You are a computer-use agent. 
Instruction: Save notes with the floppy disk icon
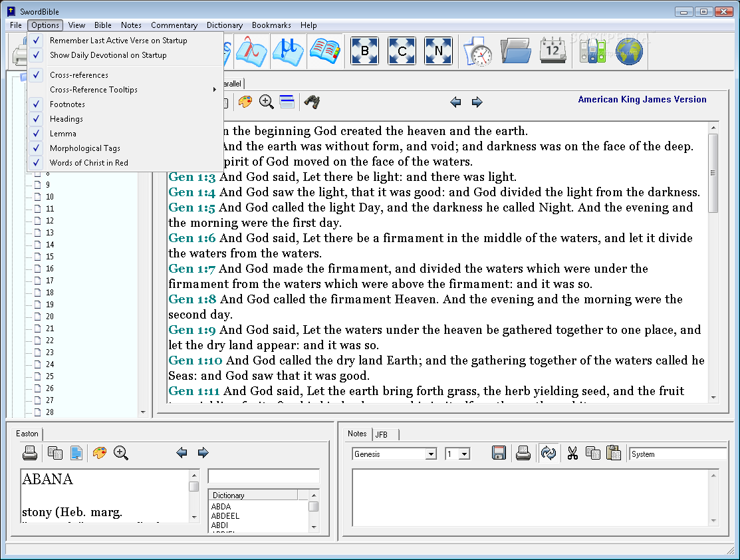[499, 453]
